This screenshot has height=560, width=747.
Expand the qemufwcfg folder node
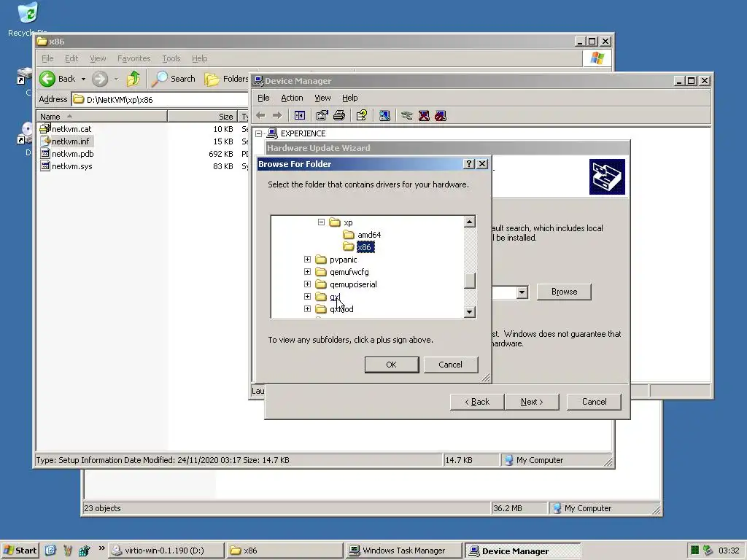(307, 271)
